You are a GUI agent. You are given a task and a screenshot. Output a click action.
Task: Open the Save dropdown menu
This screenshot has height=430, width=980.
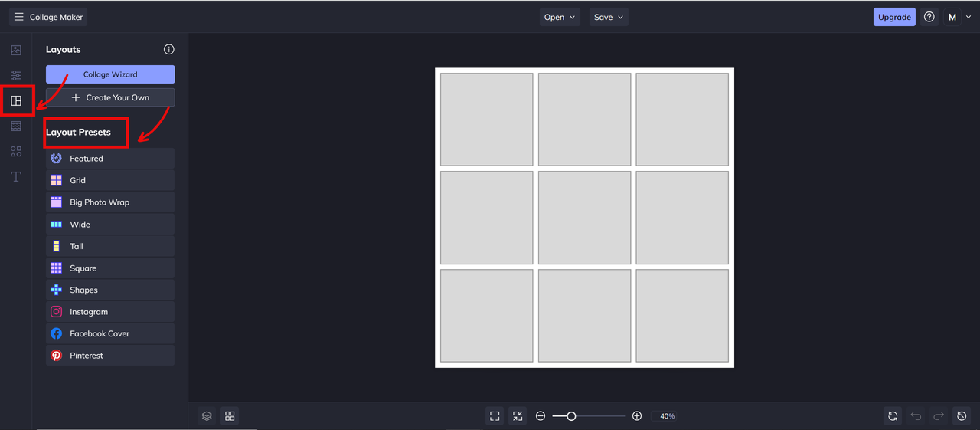(x=609, y=17)
